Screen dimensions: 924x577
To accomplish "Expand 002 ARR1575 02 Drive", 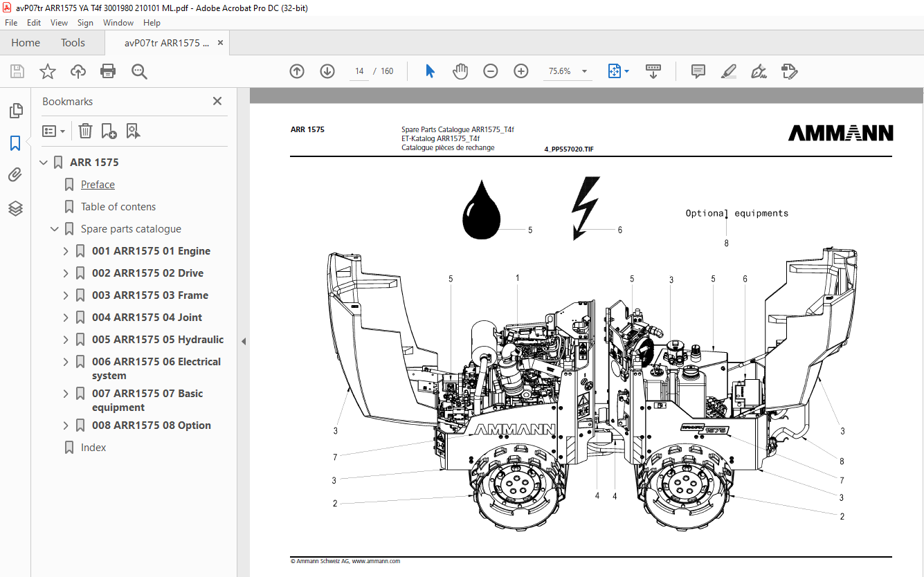I will click(66, 273).
